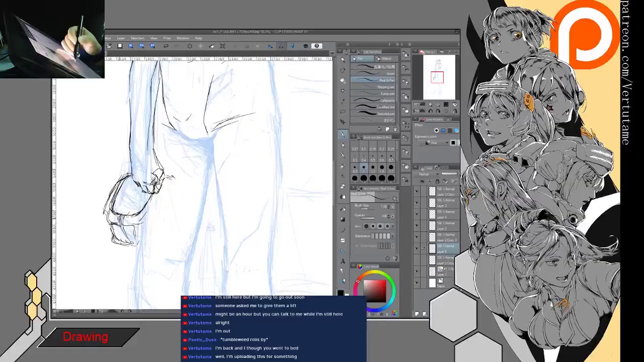Select the Text tool
644x362 pixels.
coord(343,261)
